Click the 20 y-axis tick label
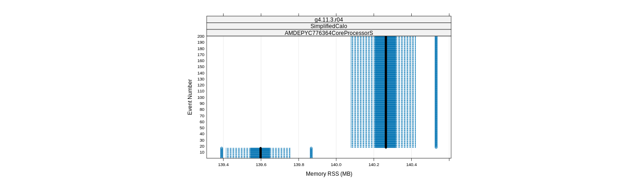This screenshot has height=184, width=644. tap(202, 146)
